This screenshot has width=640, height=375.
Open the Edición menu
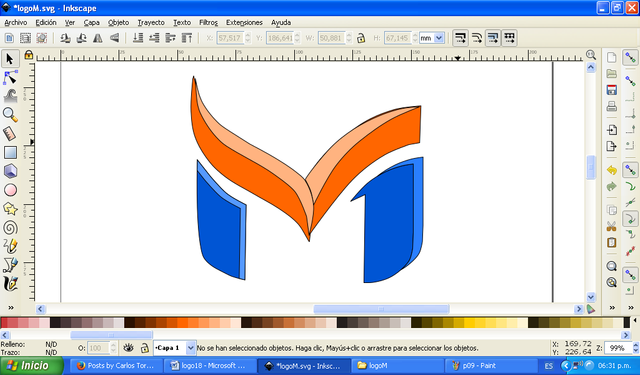pyautogui.click(x=46, y=22)
